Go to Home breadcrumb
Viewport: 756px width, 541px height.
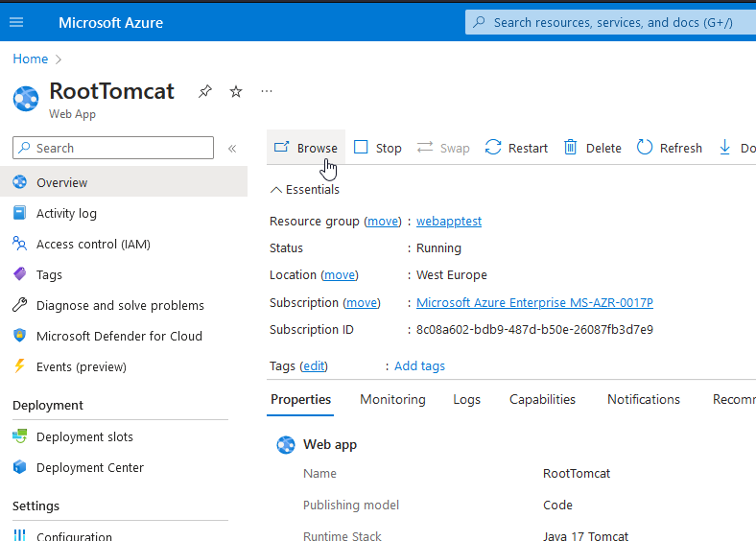[31, 59]
